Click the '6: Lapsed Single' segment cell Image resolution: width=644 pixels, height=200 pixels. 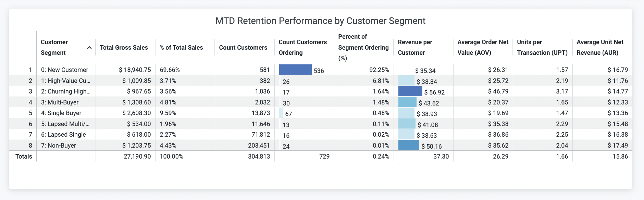click(x=63, y=135)
